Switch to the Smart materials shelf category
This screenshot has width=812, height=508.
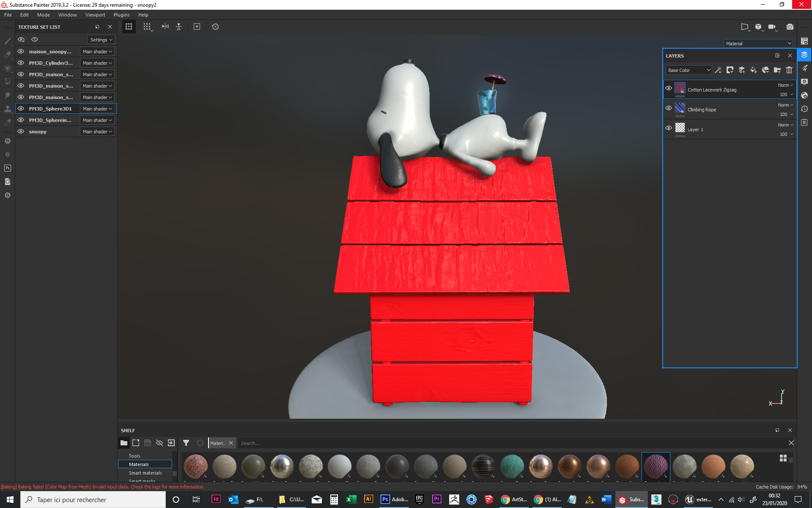pyautogui.click(x=145, y=473)
